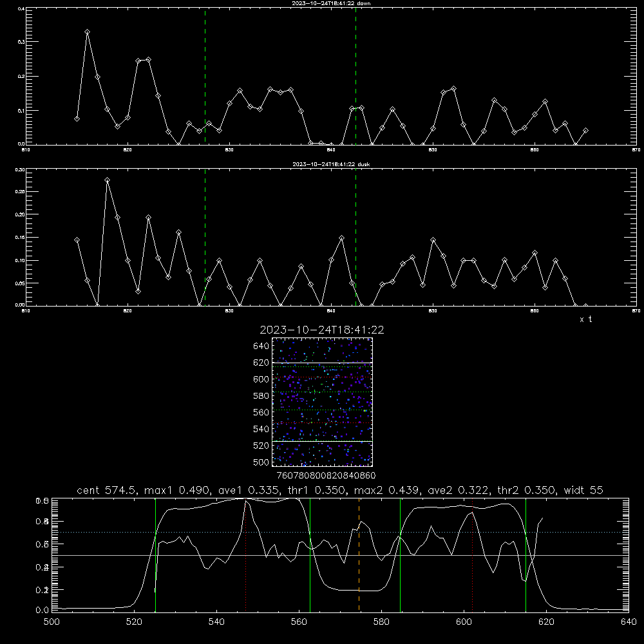The image size is (644, 644).
Task: Select the right green dashed line in dawn plot
Action: [355, 77]
